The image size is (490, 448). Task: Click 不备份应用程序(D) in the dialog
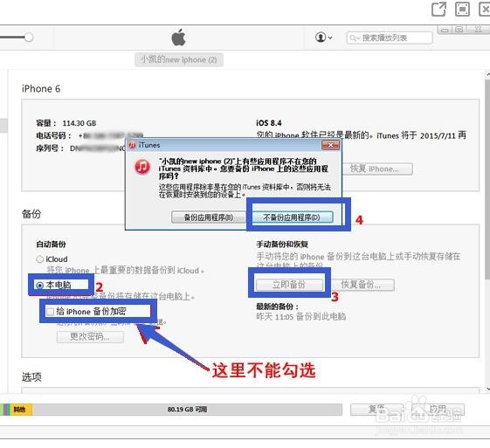point(292,217)
